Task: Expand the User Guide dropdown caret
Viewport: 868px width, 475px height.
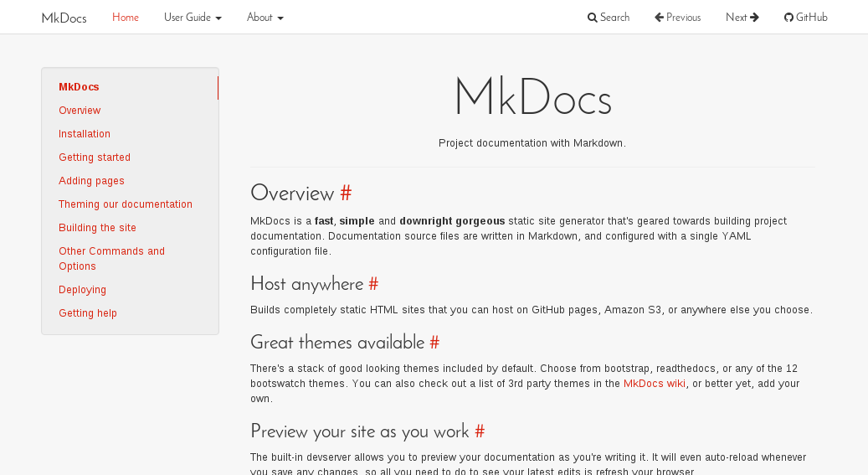Action: tap(218, 18)
